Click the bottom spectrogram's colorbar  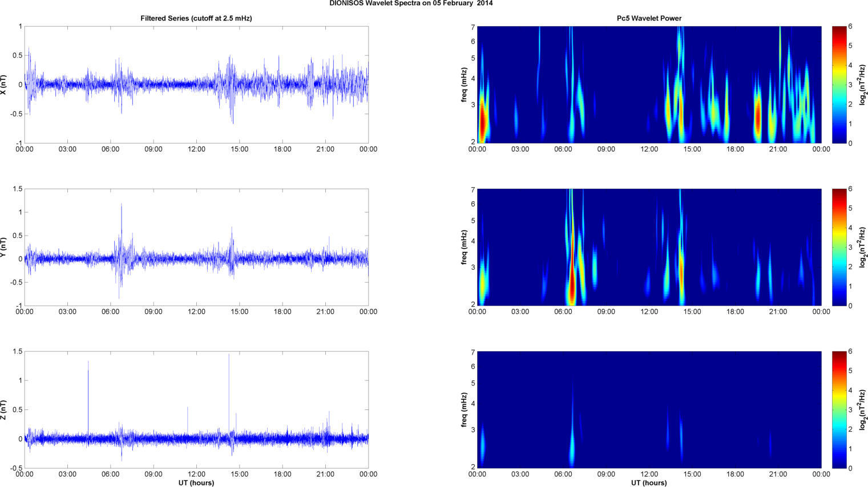pyautogui.click(x=839, y=410)
